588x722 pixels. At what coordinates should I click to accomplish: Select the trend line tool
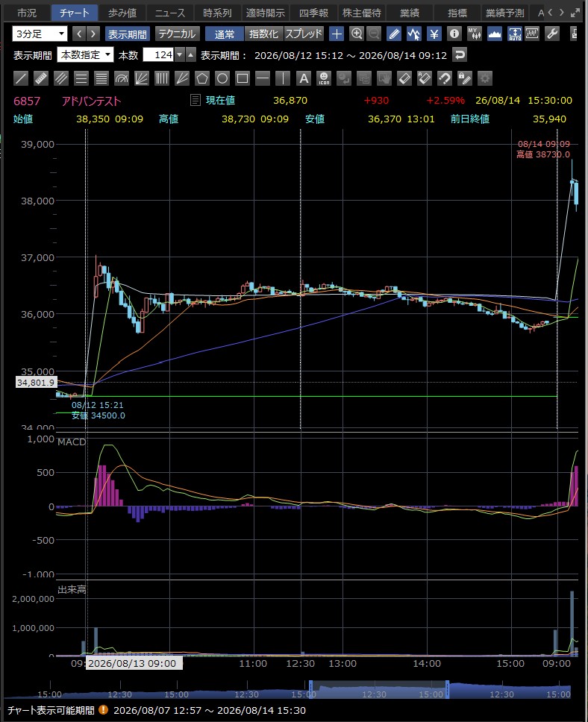click(21, 78)
